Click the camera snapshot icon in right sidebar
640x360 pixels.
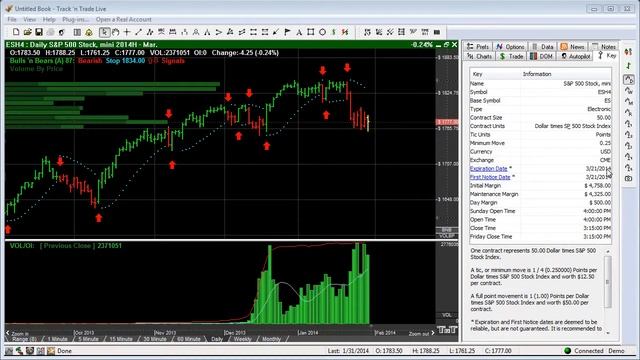[629, 178]
